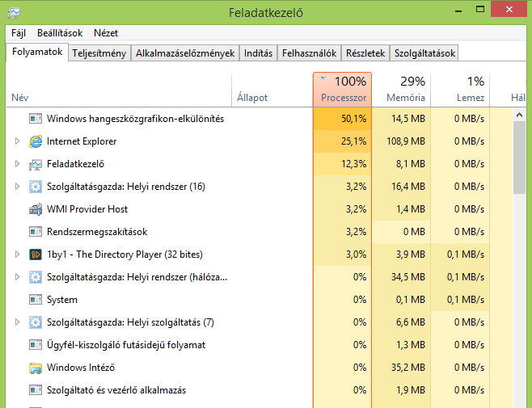
Task: Expand the Feladatkezelő process group
Action: pos(17,164)
